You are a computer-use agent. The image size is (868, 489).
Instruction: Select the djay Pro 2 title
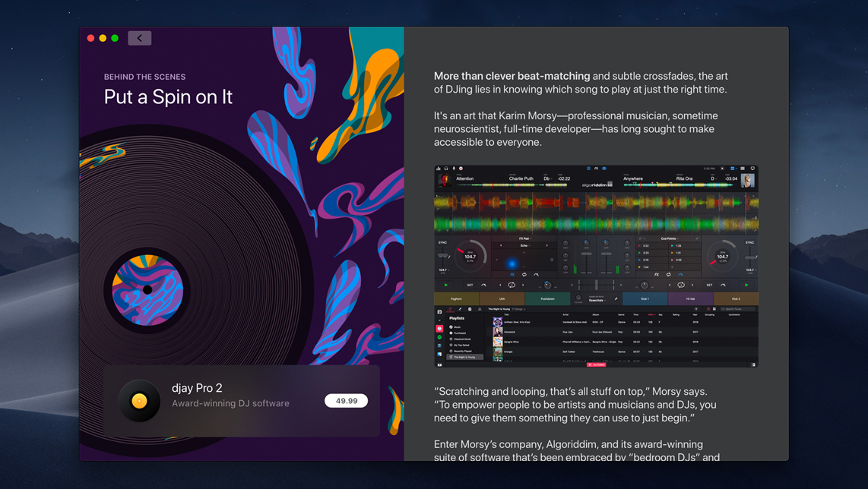tap(197, 388)
